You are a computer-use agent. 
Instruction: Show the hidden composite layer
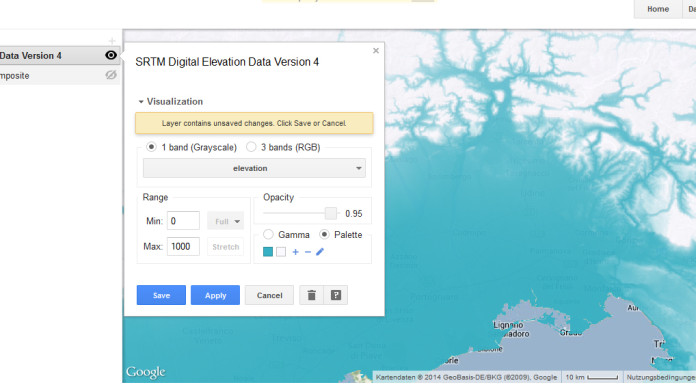pos(111,75)
